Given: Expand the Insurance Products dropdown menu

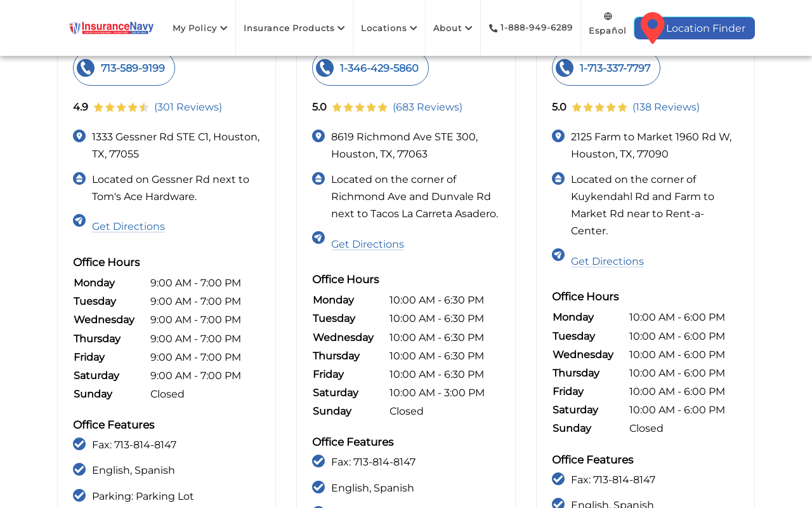Looking at the screenshot, I should (x=294, y=28).
